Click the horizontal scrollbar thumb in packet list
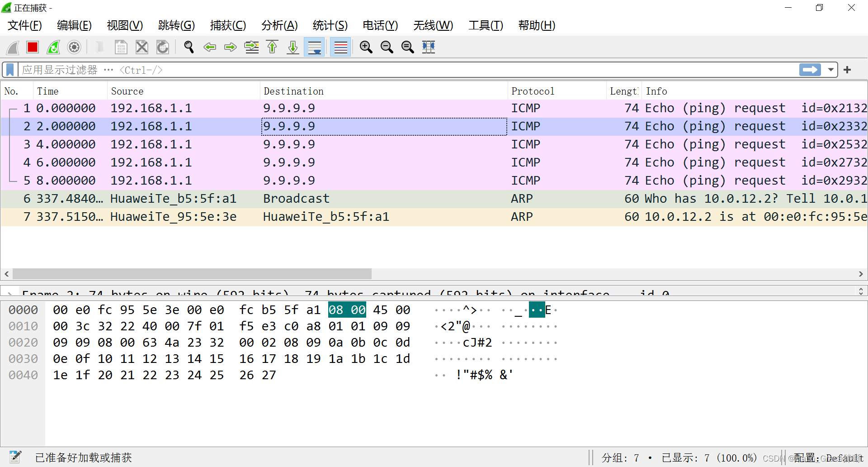 pyautogui.click(x=192, y=274)
